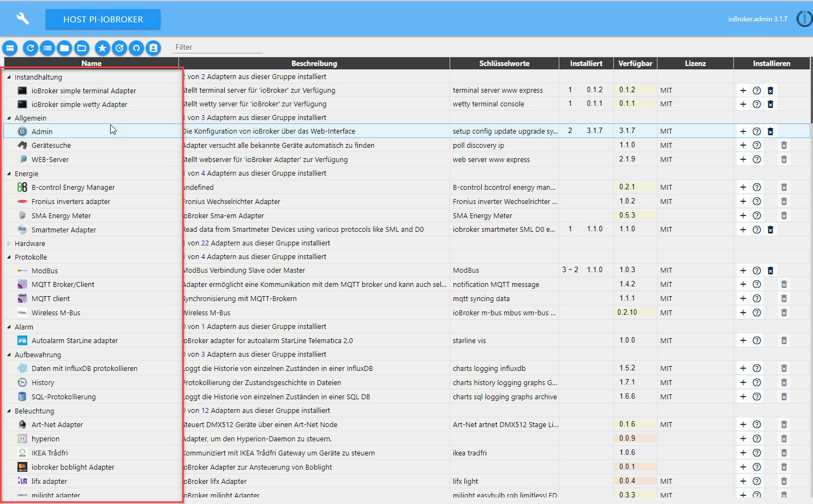Toggle star filter for installed adapters
Screen dimensions: 813x504
[x=102, y=48]
